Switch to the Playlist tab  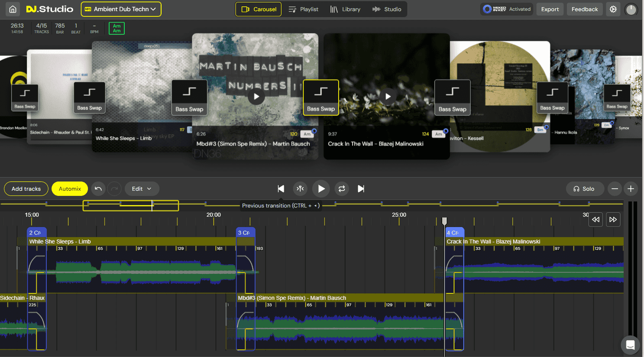[304, 9]
